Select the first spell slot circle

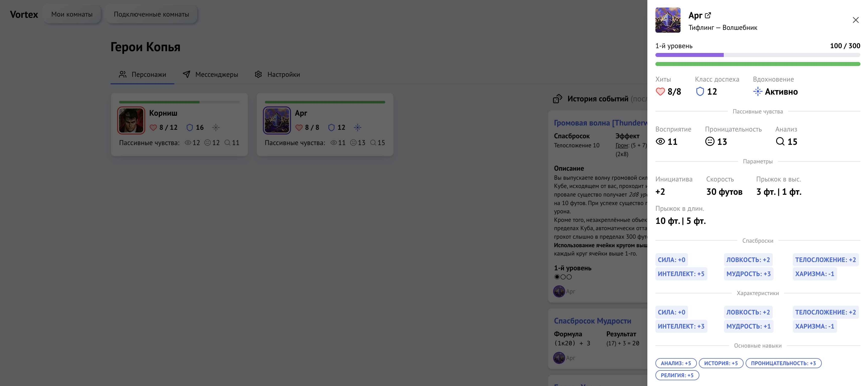(557, 277)
